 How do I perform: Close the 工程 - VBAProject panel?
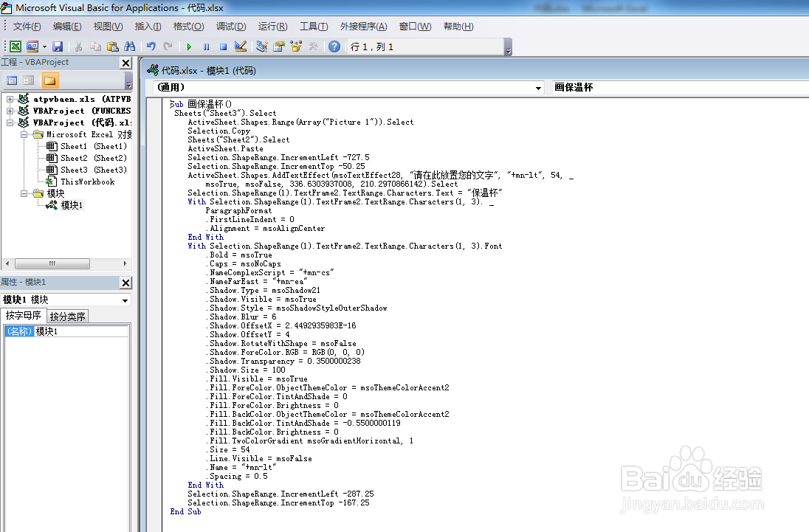click(x=125, y=63)
